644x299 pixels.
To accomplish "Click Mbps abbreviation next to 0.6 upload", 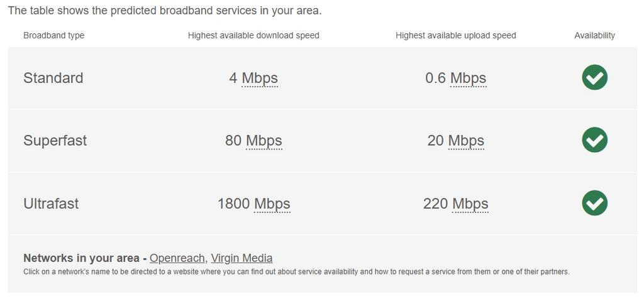I will click(468, 78).
